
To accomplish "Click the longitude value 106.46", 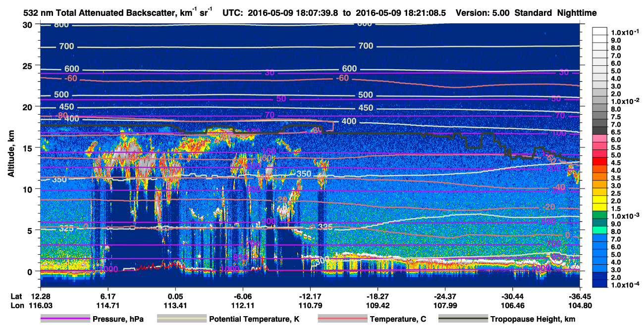I will 512,305.
